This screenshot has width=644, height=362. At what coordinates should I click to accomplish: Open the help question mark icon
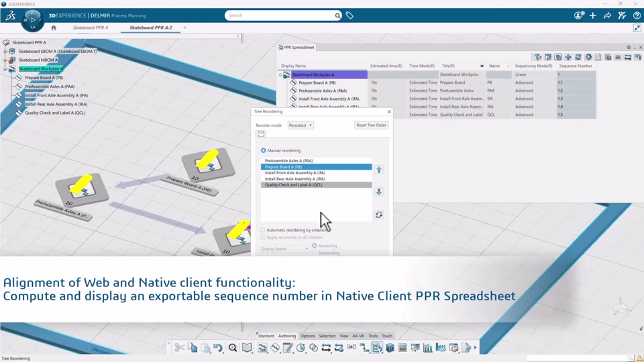(x=637, y=15)
